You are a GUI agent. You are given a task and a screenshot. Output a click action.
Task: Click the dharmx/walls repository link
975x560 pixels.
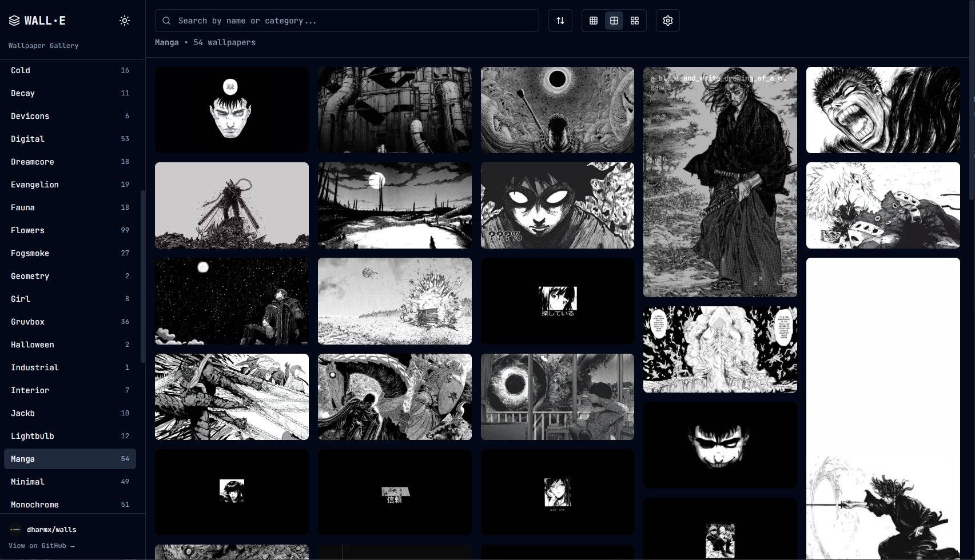[51, 529]
